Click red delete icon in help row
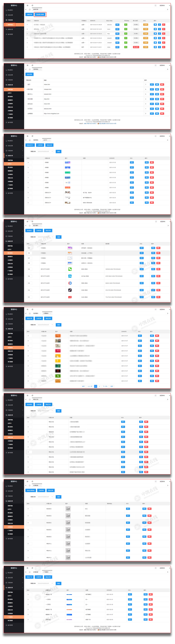This screenshot has width=175, height=644. [x=164, y=33]
